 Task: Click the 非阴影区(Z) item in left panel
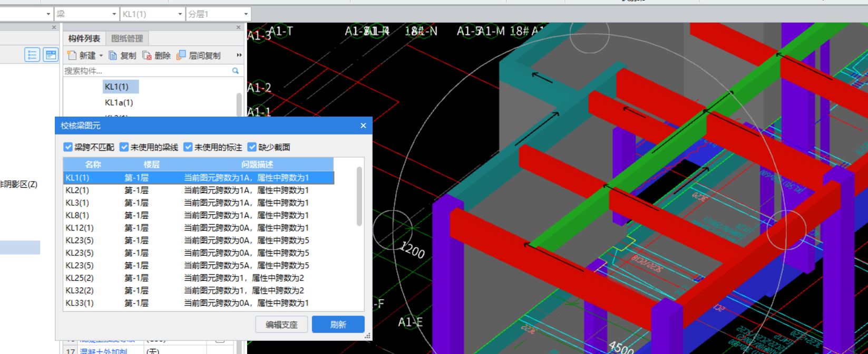pos(19,184)
